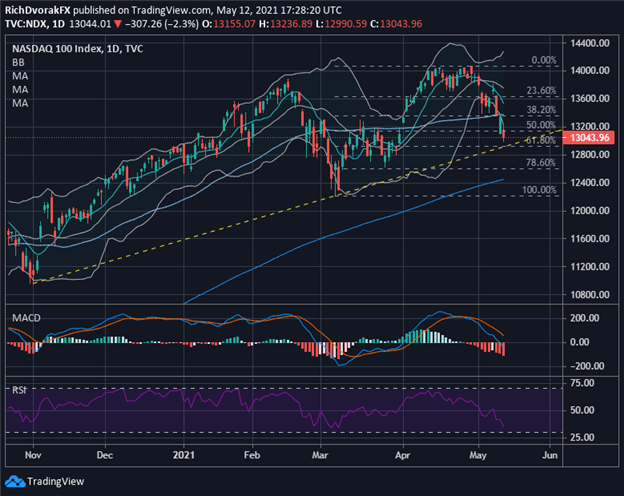Click the low price value 12990.59
Viewport: 624px width, 496px height.
pos(345,24)
